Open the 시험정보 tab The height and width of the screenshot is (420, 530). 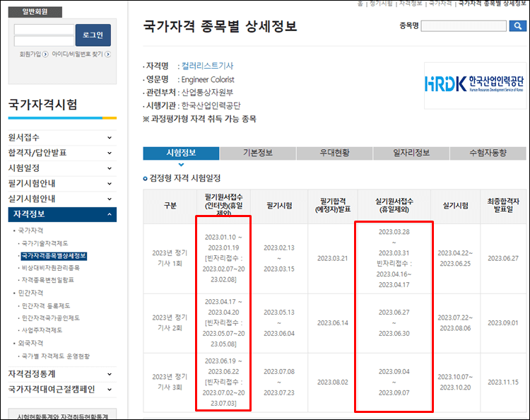click(181, 153)
